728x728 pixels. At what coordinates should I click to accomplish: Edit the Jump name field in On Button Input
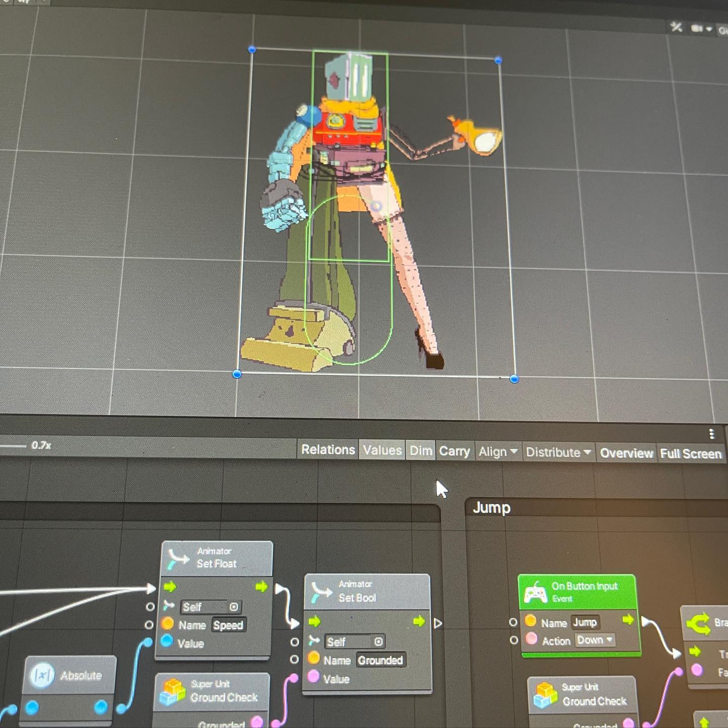585,622
